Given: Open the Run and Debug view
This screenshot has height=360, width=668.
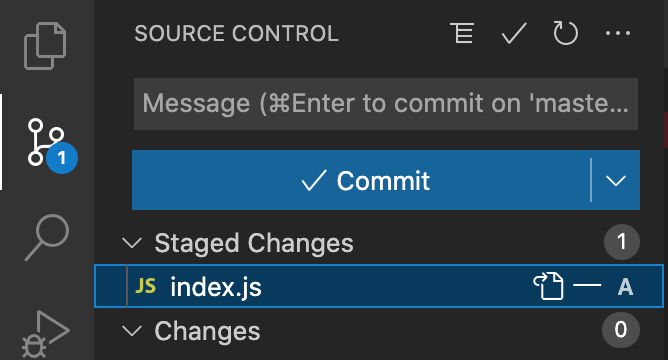Looking at the screenshot, I should (x=45, y=334).
